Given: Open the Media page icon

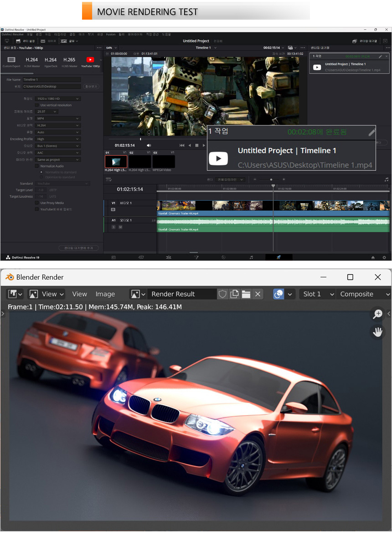Looking at the screenshot, I should pos(113,257).
